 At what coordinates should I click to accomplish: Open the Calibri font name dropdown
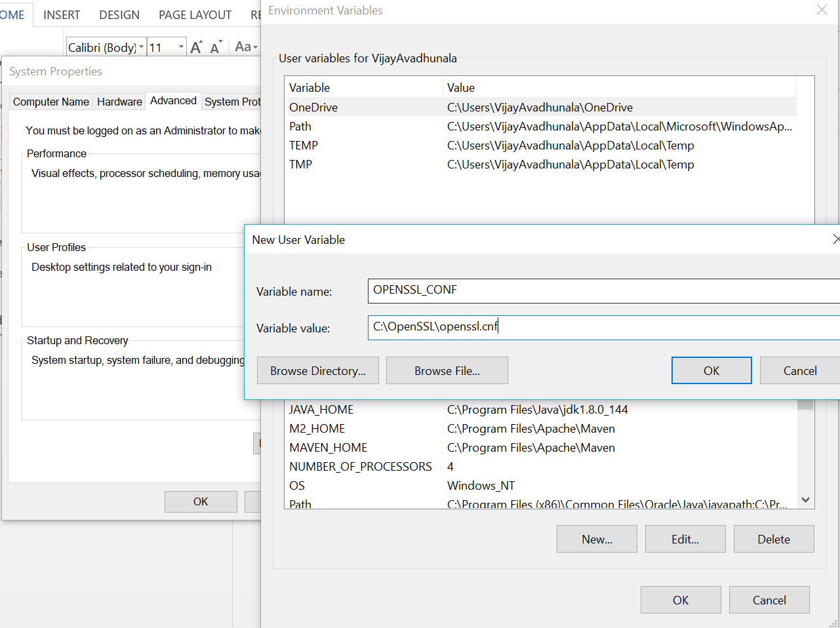pos(140,47)
